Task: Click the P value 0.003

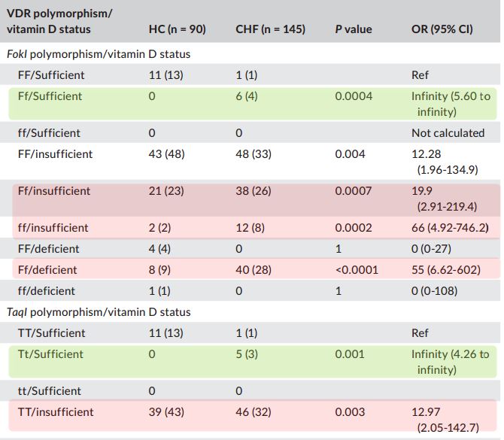Action: click(350, 412)
